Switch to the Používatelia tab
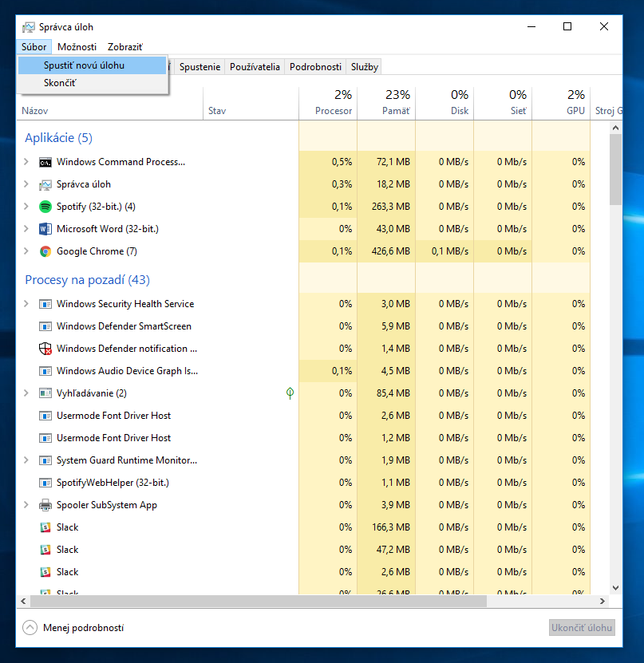 pos(255,67)
